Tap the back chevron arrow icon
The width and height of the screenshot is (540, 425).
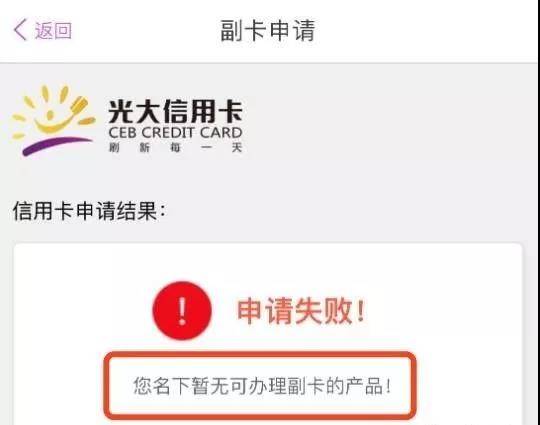tap(20, 30)
